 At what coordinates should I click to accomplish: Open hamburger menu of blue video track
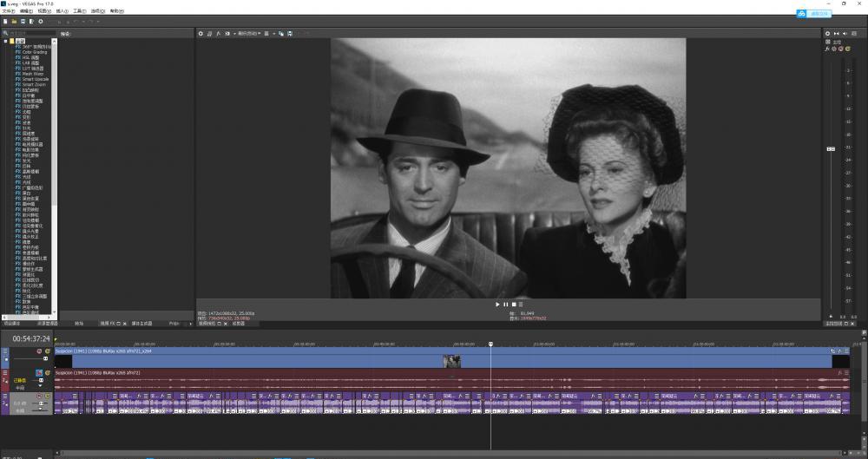point(5,351)
